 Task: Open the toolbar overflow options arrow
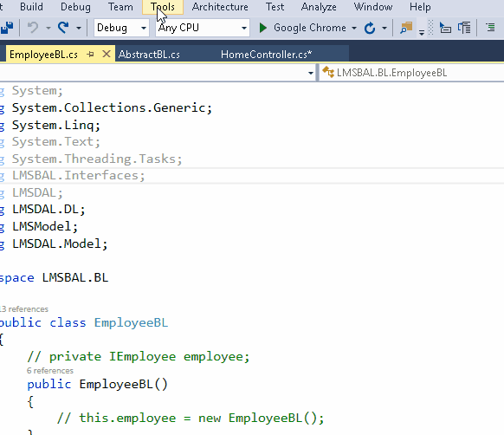point(422,32)
